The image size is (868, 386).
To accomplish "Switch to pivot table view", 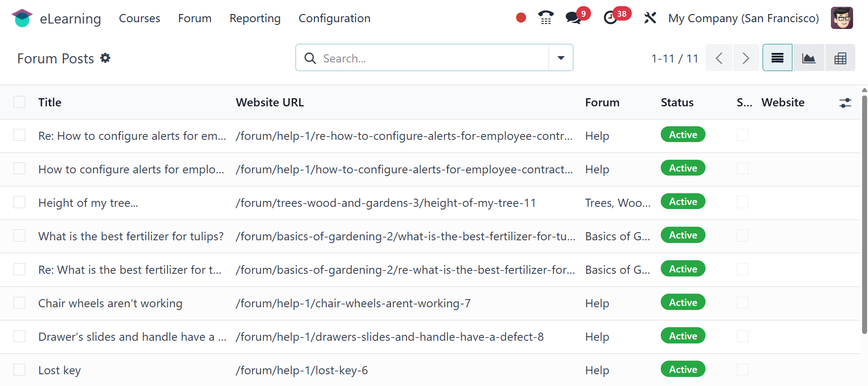I will pos(840,58).
